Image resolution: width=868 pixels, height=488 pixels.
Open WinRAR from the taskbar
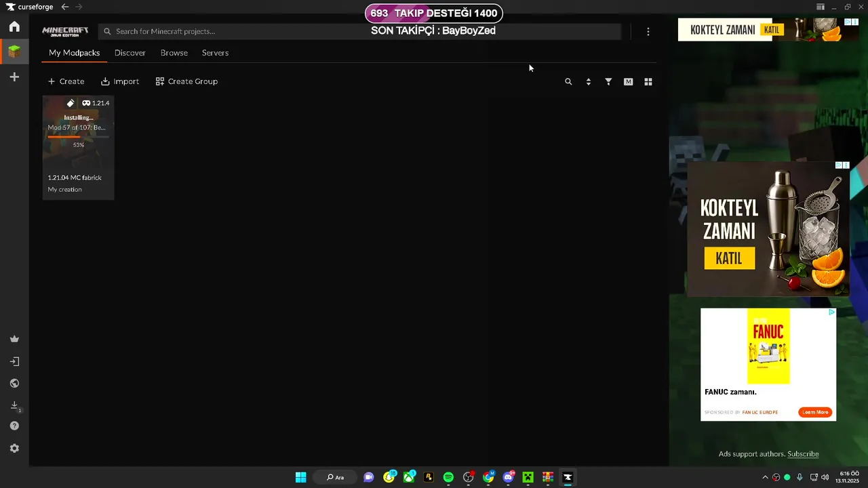(548, 477)
